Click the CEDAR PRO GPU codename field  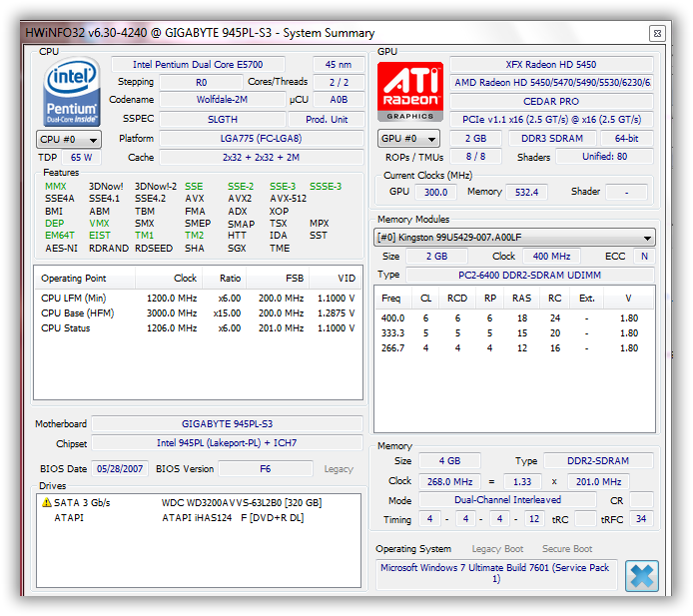click(551, 102)
